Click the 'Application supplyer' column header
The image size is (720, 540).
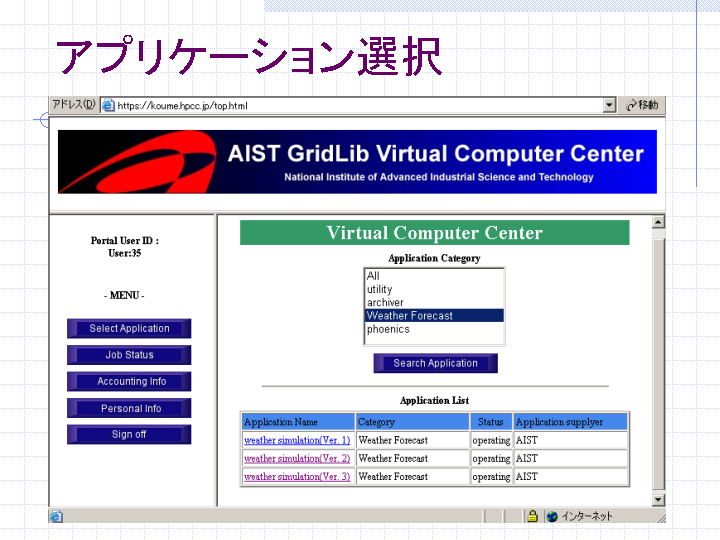click(570, 422)
